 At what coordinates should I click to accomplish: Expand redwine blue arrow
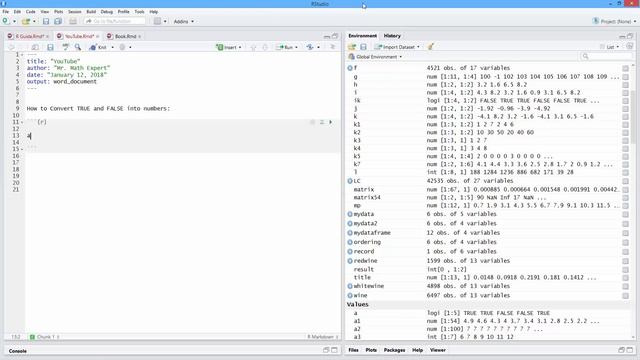pos(350,261)
